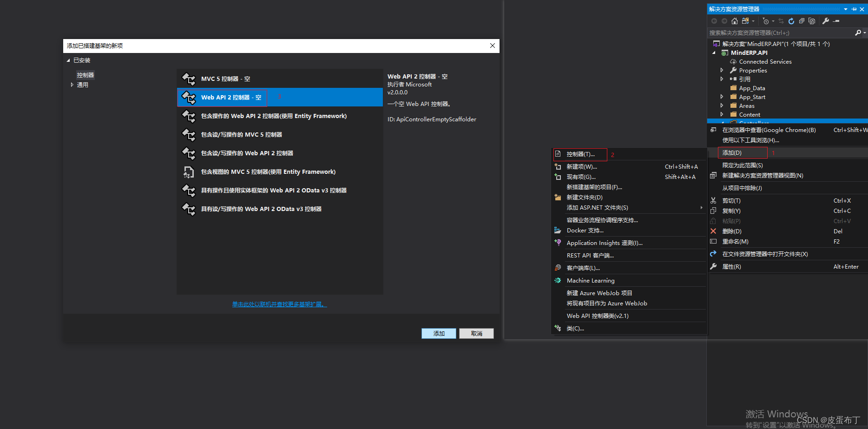Click the search magnifier icon in Solution Explorer

coord(858,33)
